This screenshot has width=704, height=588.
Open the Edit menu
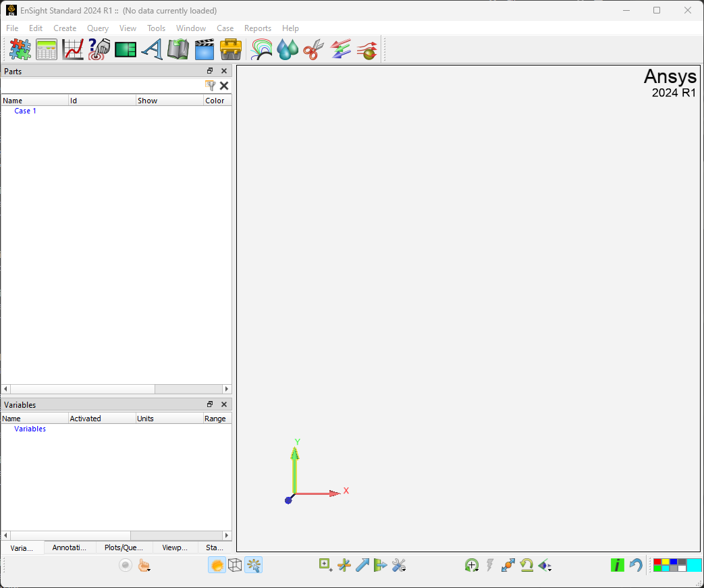coord(36,28)
